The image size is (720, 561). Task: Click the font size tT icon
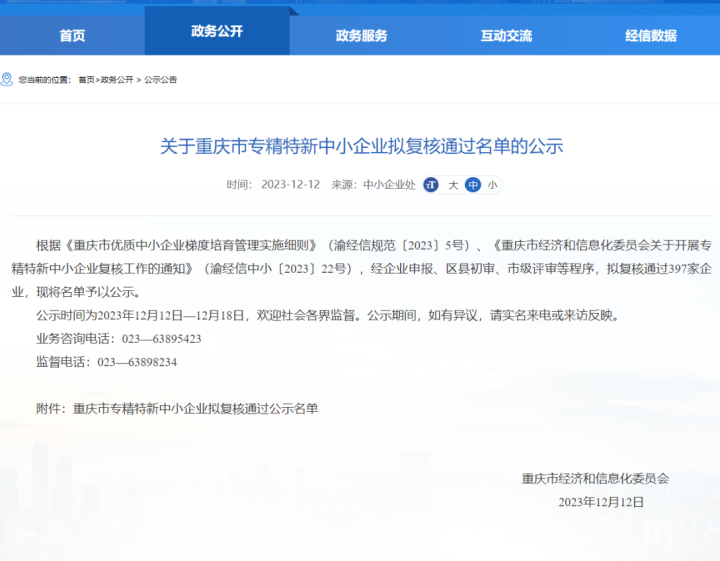[431, 185]
